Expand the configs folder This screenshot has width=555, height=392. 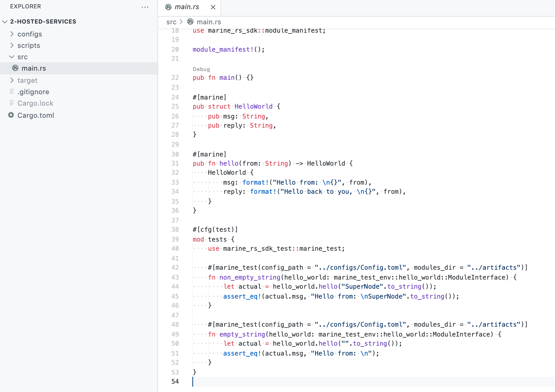pos(12,34)
